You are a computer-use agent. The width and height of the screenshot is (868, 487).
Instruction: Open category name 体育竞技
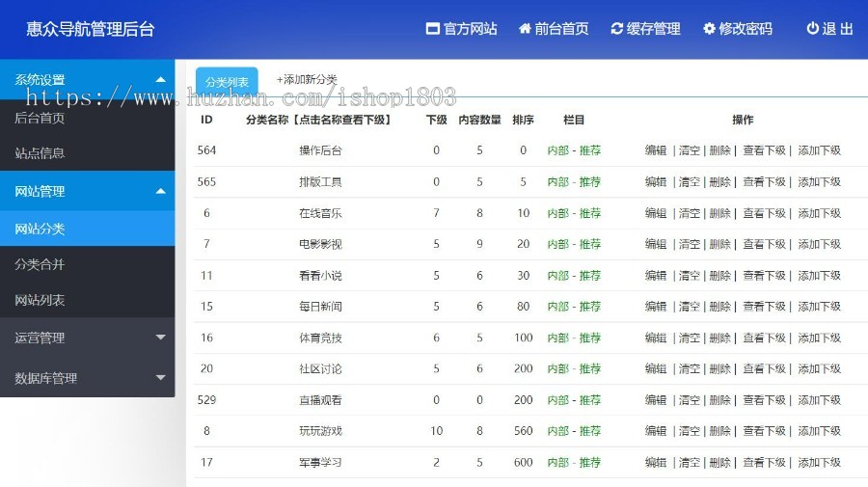click(x=320, y=338)
